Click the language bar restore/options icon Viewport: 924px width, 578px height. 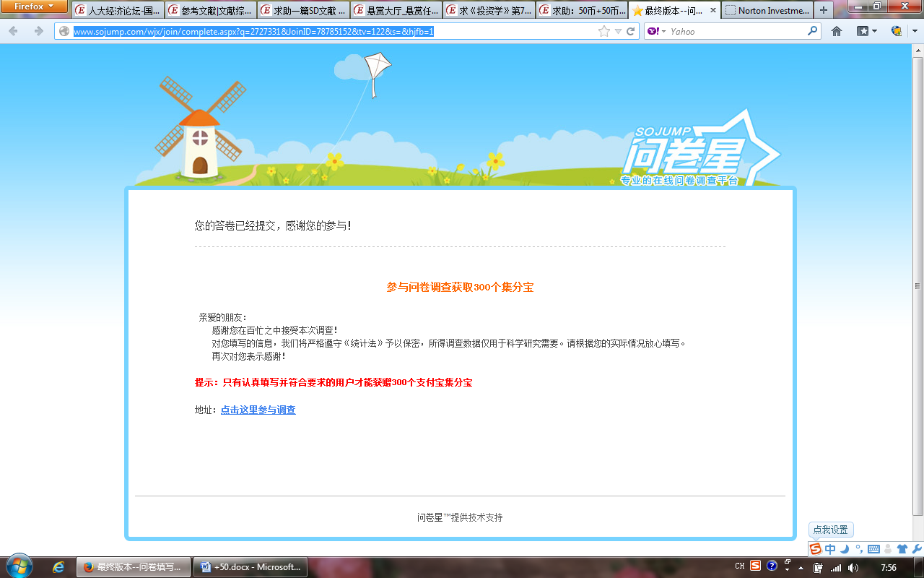coord(788,562)
